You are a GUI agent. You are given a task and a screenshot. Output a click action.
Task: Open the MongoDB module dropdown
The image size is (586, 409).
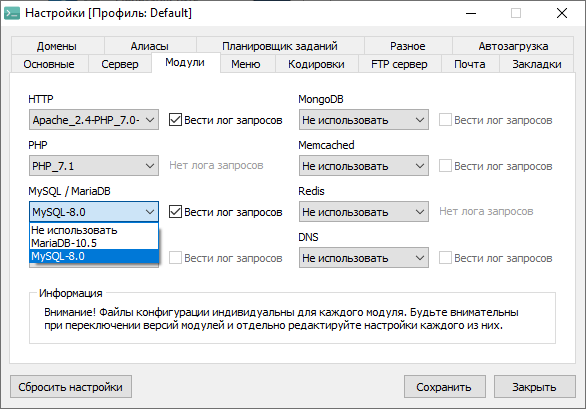(x=364, y=120)
